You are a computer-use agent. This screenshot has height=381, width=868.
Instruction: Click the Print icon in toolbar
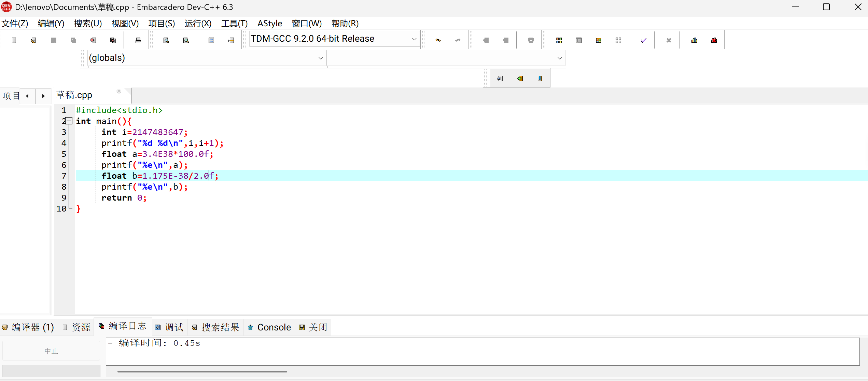pyautogui.click(x=138, y=40)
